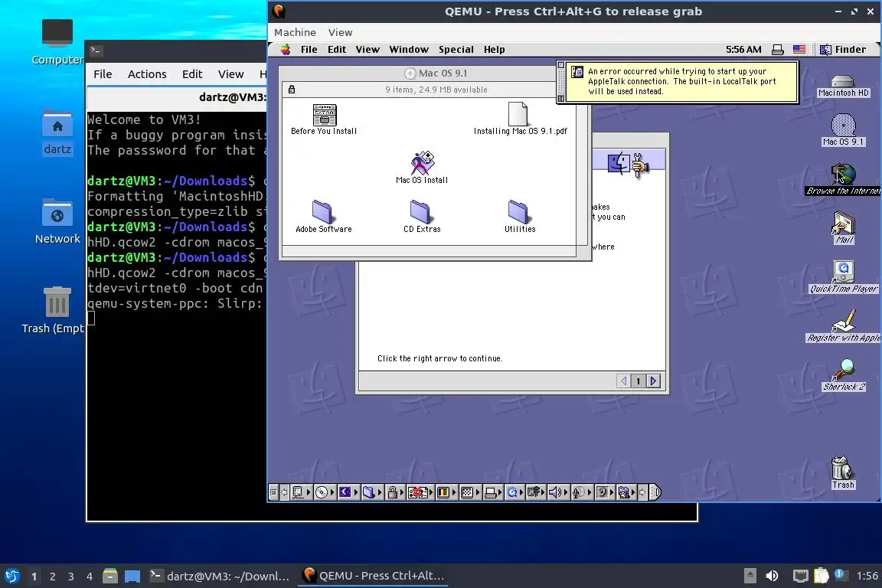Open the US flag keyboard menu

799,50
